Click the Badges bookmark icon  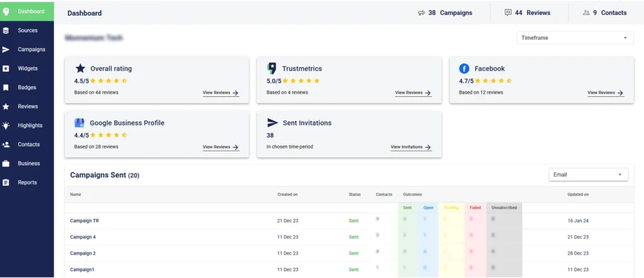pyautogui.click(x=6, y=87)
